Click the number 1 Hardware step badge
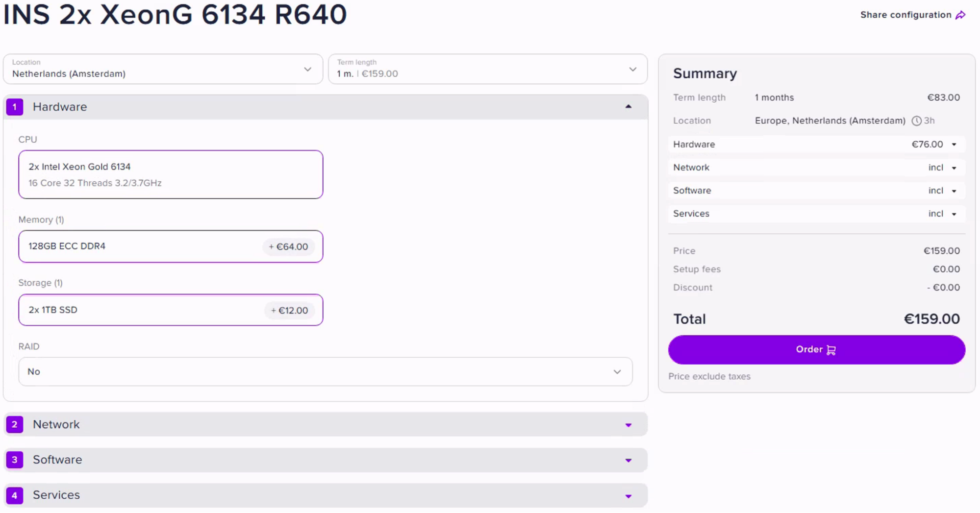 [15, 107]
